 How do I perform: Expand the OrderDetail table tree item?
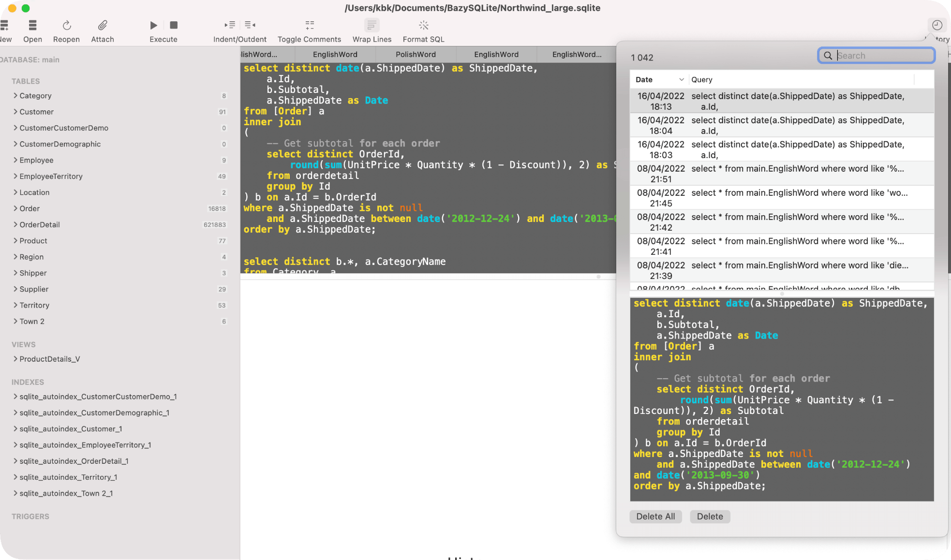[15, 224]
